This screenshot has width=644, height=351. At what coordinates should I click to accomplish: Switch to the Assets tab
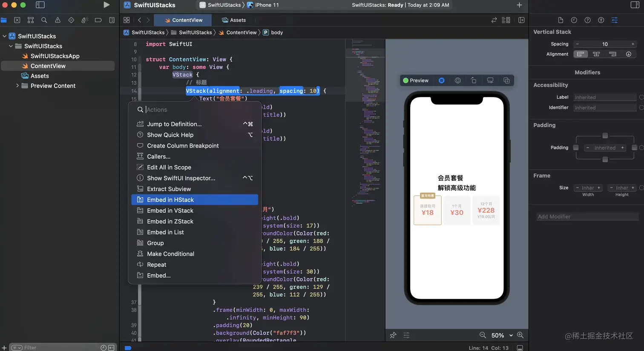(x=234, y=20)
